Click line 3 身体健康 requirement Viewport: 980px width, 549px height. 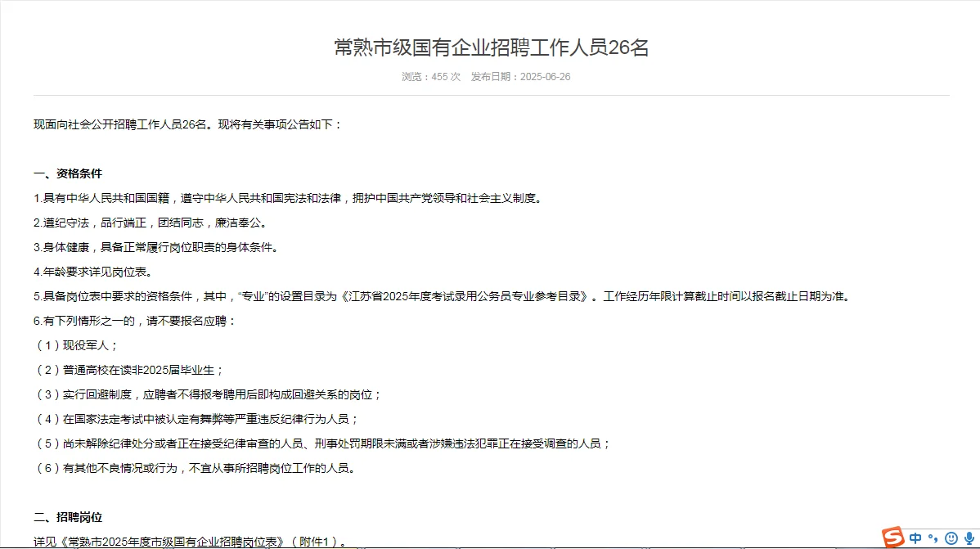(x=155, y=248)
